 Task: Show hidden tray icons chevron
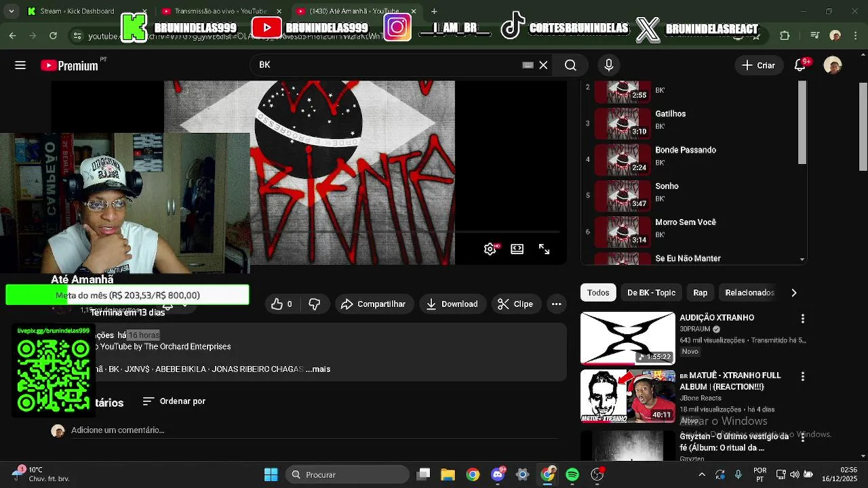coord(702,474)
